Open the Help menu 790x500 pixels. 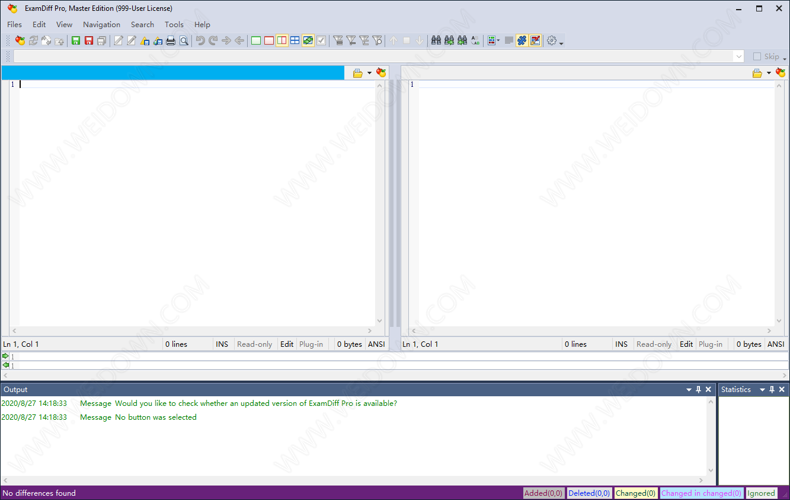point(202,24)
